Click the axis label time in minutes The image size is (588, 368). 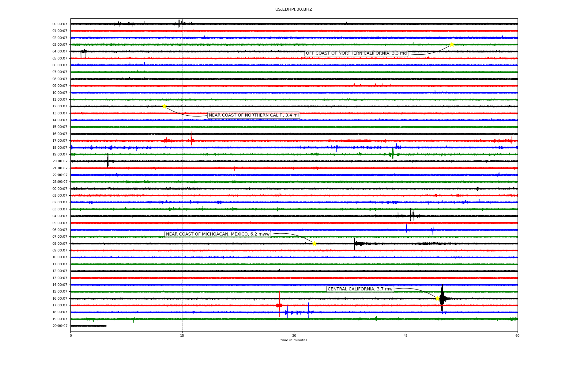click(x=294, y=340)
